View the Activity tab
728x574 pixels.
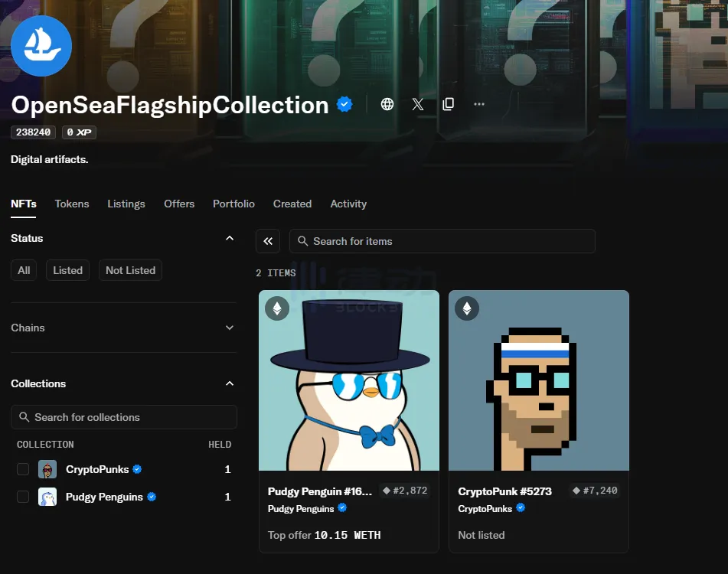[x=348, y=204]
